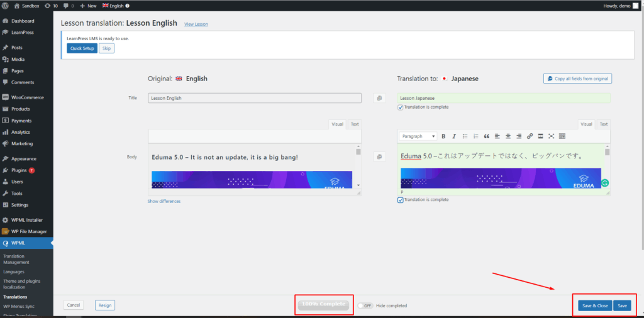This screenshot has width=644, height=318.
Task: Click Copy all fields from original
Action: coord(577,79)
